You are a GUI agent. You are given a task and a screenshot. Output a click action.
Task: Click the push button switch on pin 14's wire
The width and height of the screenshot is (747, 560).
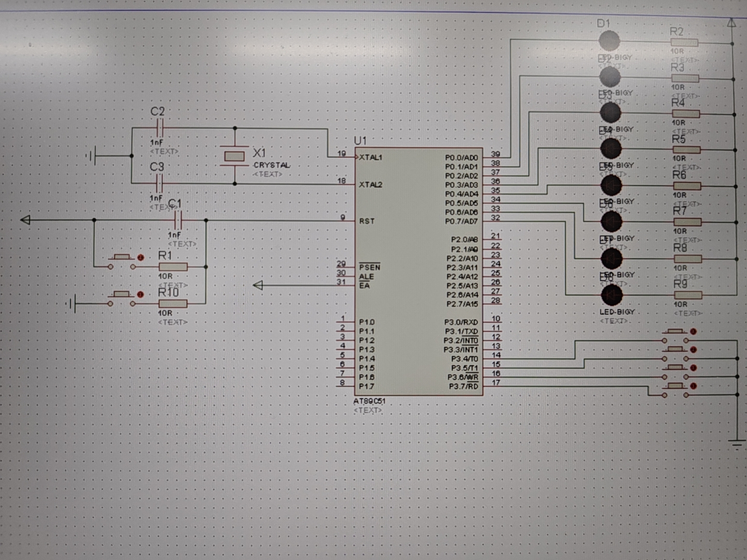(675, 335)
